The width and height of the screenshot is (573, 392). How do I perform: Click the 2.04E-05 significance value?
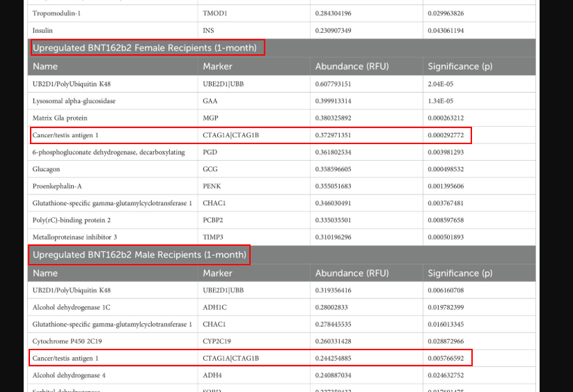click(442, 84)
